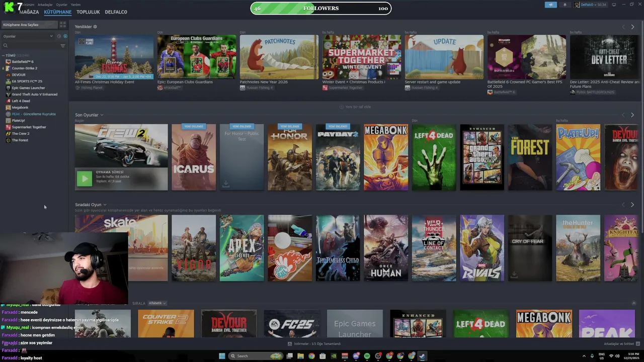Select PlateUp! in sidebar list
644x362 pixels.
pyautogui.click(x=18, y=121)
